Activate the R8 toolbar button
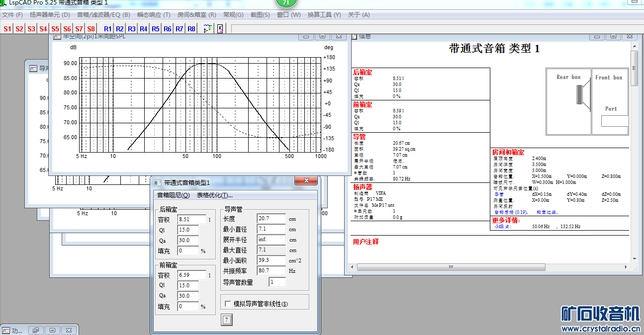Screen dimensions: 644x335 (191, 29)
